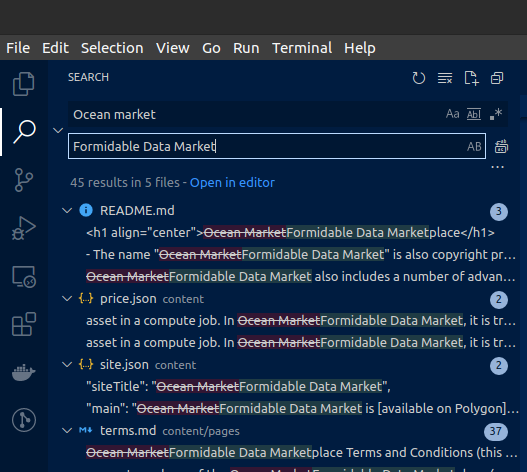Click the SEARCH panel title
The width and height of the screenshot is (527, 472).
88,77
